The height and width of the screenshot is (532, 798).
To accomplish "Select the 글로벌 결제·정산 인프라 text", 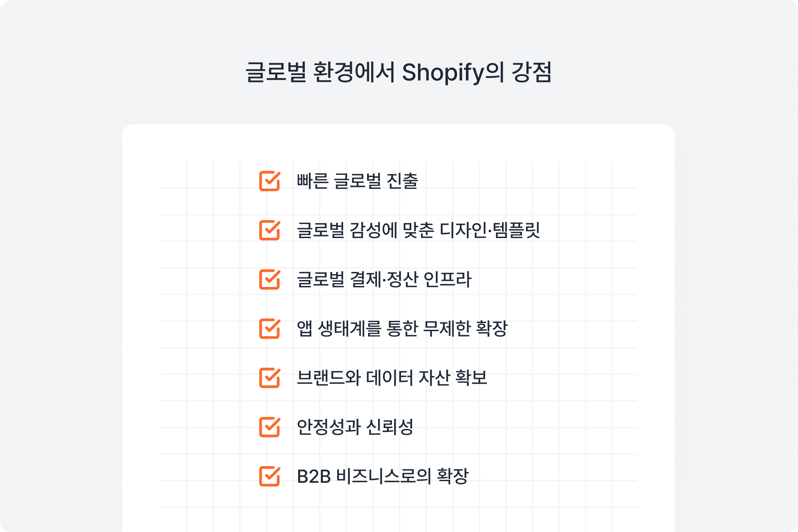I will [x=384, y=280].
